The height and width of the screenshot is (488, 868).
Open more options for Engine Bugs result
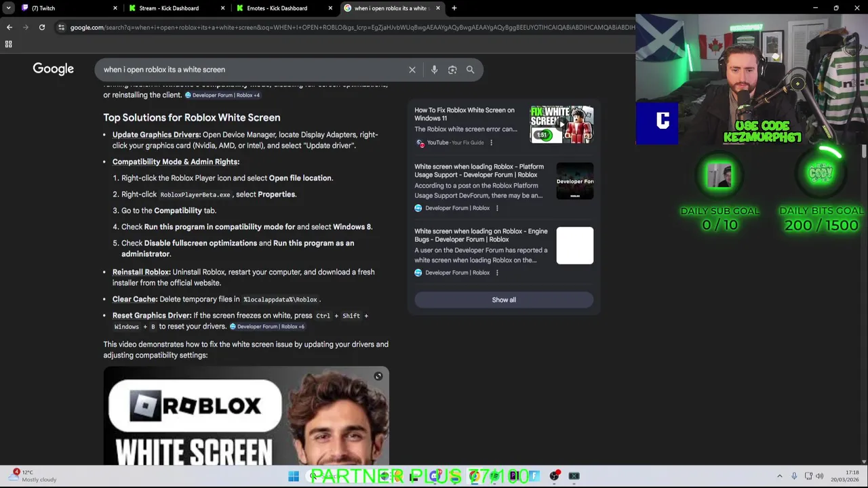coord(497,272)
